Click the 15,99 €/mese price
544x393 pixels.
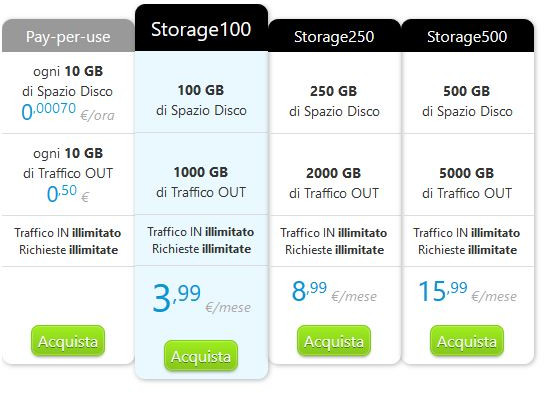tap(467, 291)
